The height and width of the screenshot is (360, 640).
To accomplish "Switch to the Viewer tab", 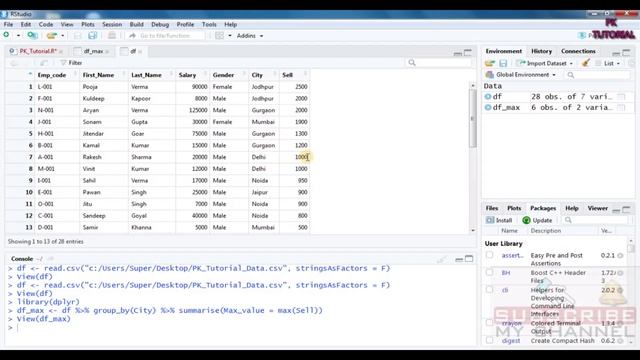I will pyautogui.click(x=598, y=208).
